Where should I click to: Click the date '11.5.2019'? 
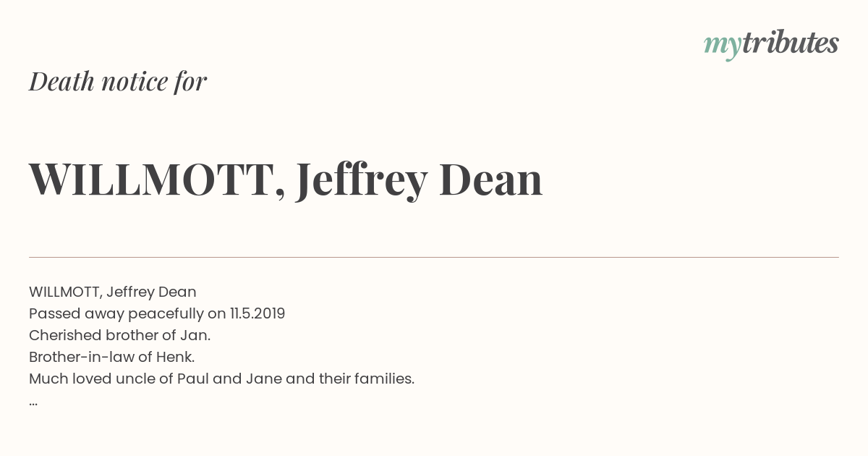click(x=258, y=313)
